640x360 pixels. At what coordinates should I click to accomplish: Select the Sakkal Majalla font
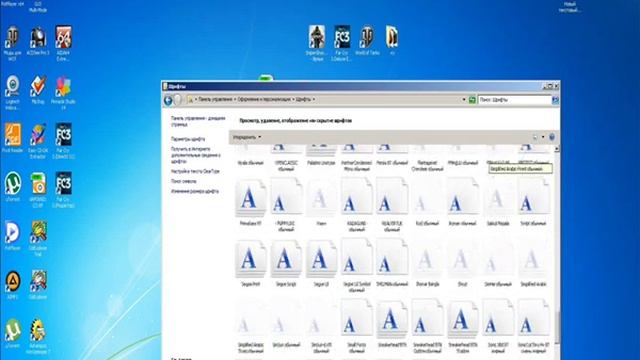pyautogui.click(x=498, y=202)
